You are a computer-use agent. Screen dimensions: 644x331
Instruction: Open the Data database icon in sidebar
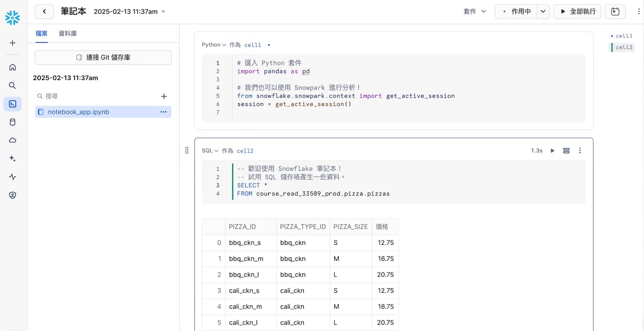coord(13,122)
